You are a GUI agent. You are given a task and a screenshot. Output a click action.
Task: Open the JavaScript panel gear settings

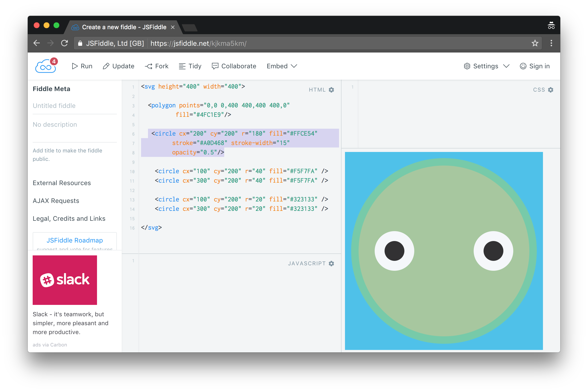click(x=331, y=264)
